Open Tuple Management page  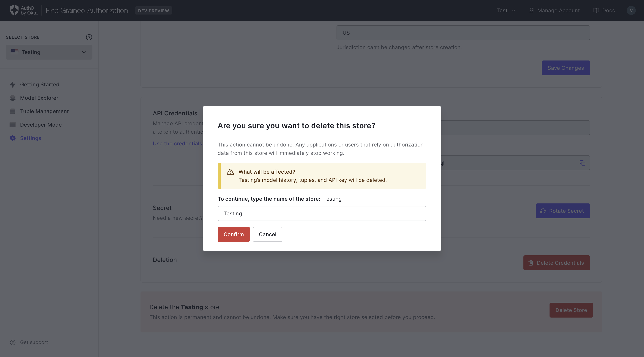point(45,111)
